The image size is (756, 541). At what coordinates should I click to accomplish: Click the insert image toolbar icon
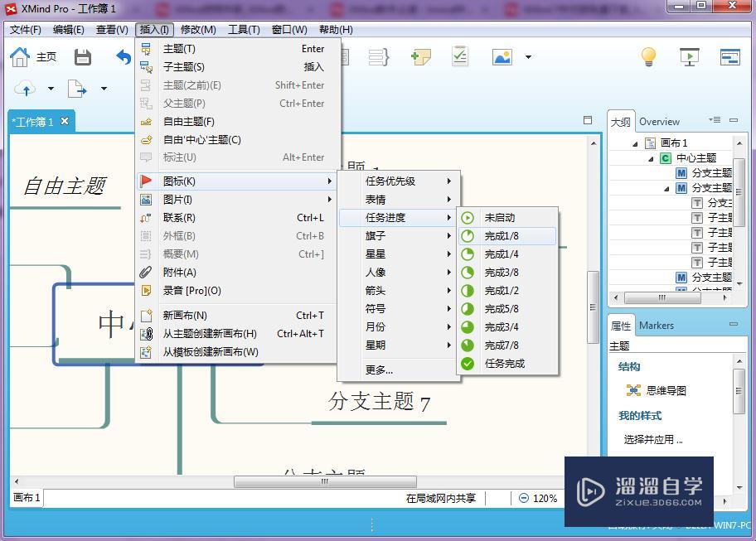(x=502, y=57)
